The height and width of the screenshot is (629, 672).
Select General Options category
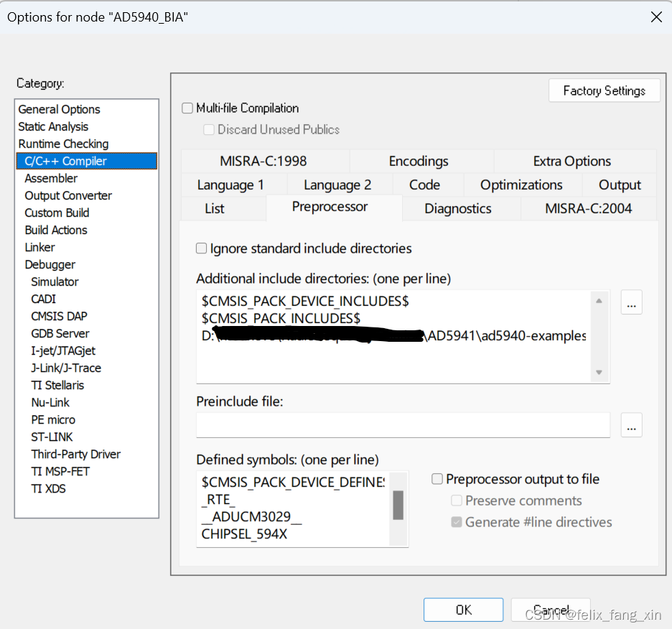click(60, 109)
